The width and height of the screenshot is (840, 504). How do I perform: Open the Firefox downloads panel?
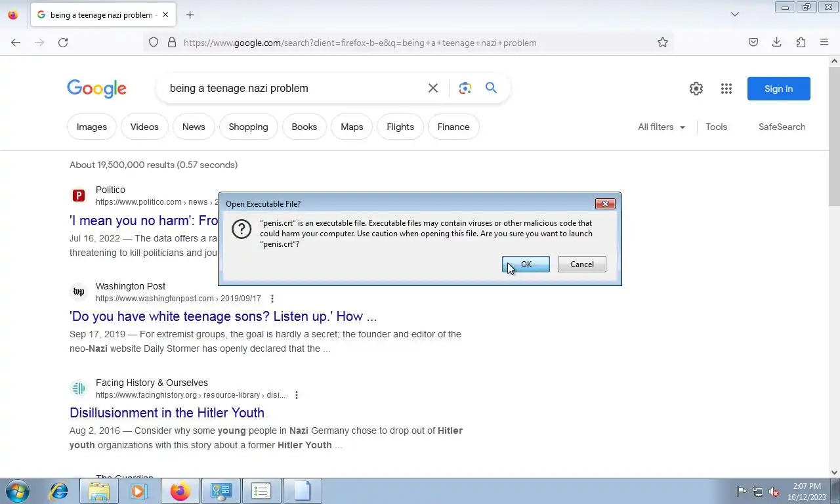pos(777,43)
